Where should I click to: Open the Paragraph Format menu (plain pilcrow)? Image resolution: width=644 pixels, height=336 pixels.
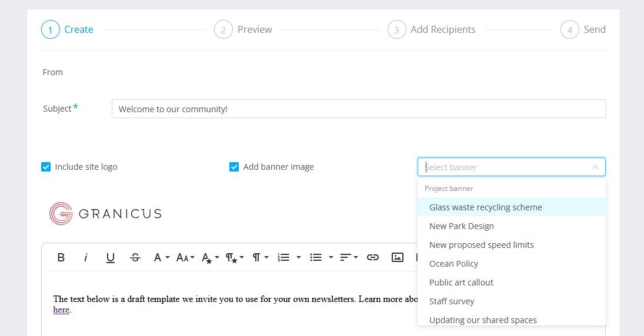click(x=260, y=257)
